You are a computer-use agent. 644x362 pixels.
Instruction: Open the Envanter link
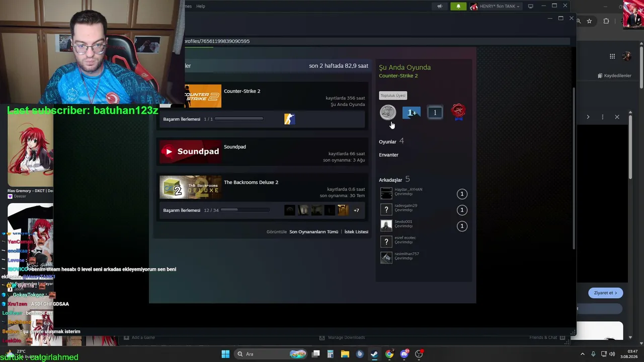tap(388, 155)
